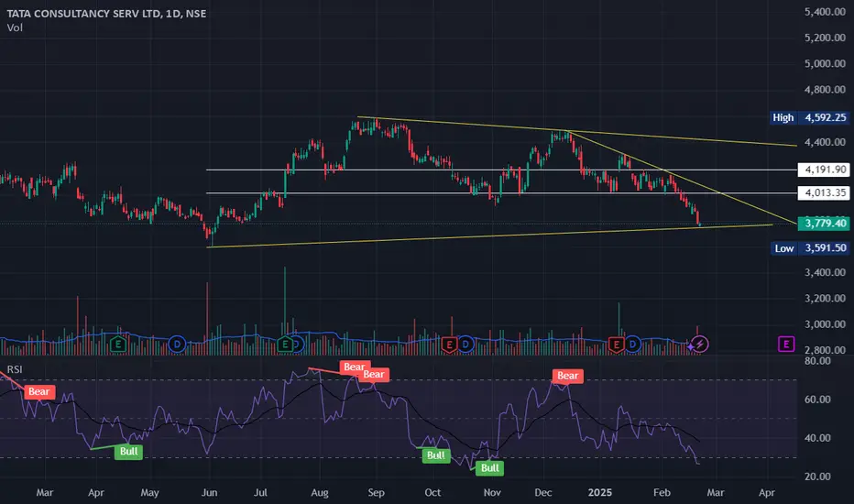Select the Low 3,591.50 price label
The width and height of the screenshot is (854, 504).
tap(810, 248)
